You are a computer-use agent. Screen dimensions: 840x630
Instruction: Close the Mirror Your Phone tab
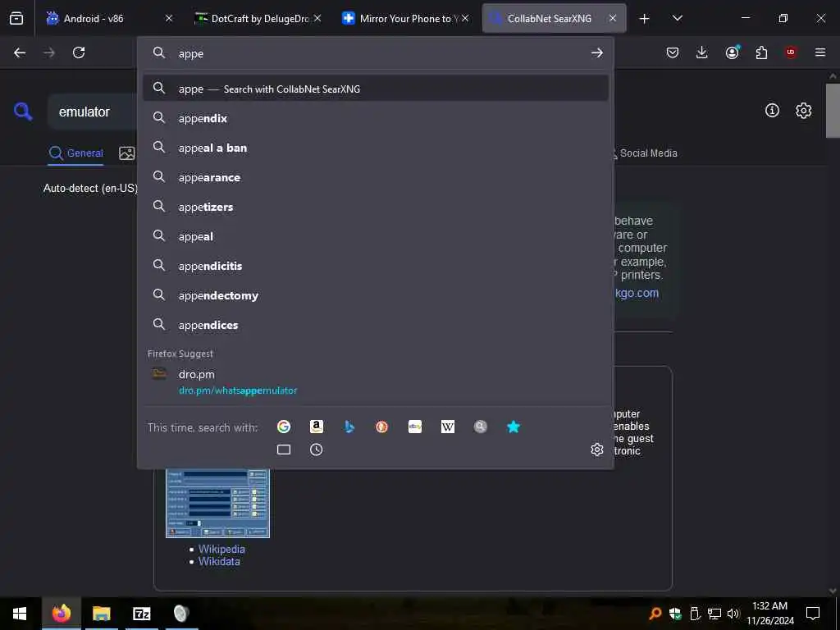tap(465, 18)
